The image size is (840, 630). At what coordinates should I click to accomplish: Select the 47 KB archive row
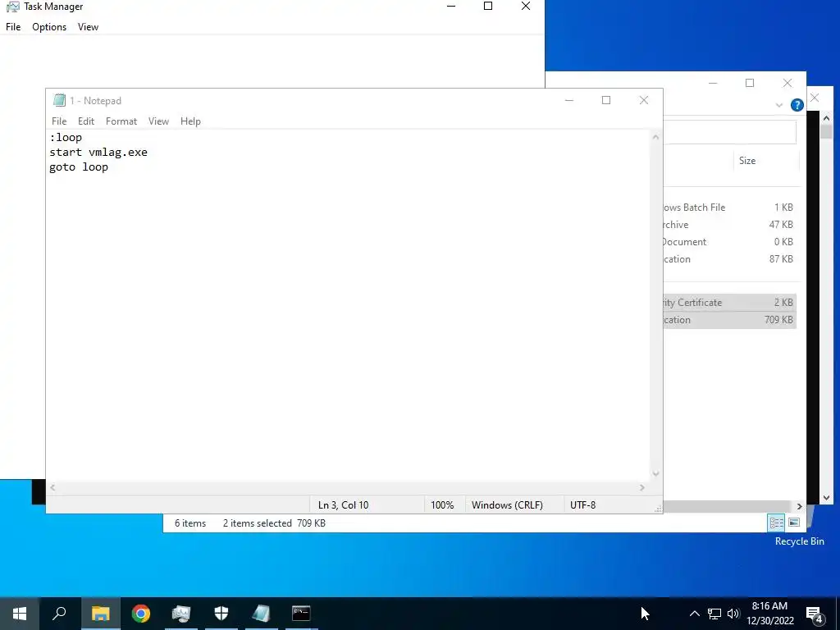[729, 225]
